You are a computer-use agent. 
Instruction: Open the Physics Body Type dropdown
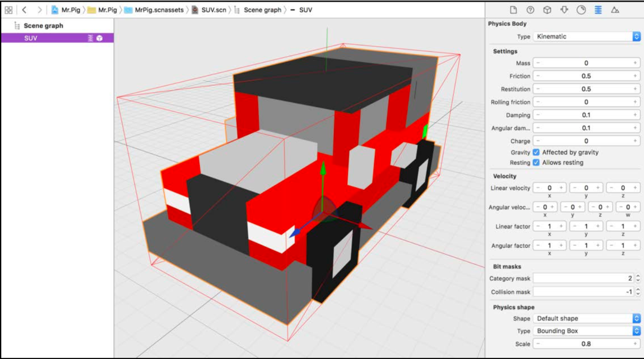pyautogui.click(x=587, y=37)
